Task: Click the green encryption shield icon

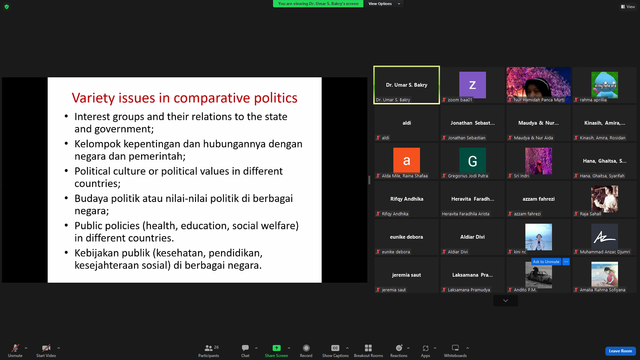Action: [7, 7]
